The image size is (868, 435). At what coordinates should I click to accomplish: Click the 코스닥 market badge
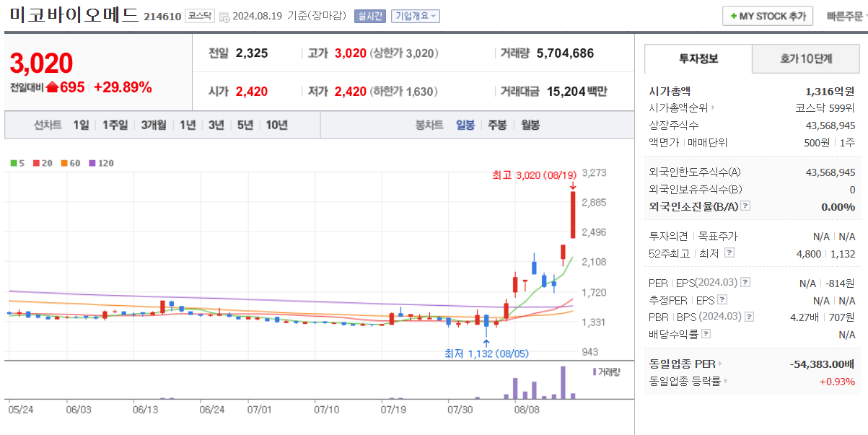pyautogui.click(x=200, y=16)
